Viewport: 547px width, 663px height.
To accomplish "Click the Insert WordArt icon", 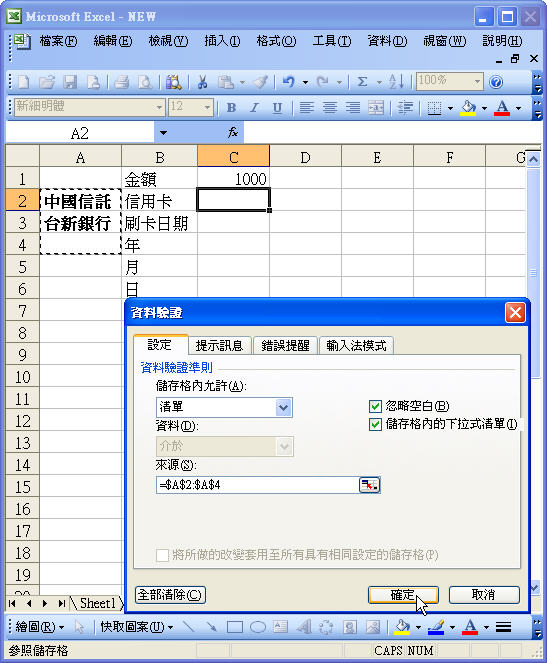I will click(304, 627).
